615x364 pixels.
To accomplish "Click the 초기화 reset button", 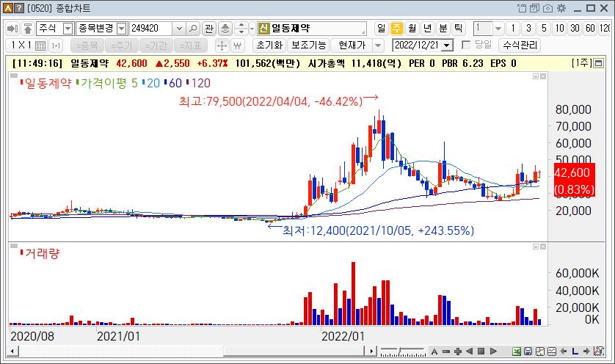I will coord(270,45).
